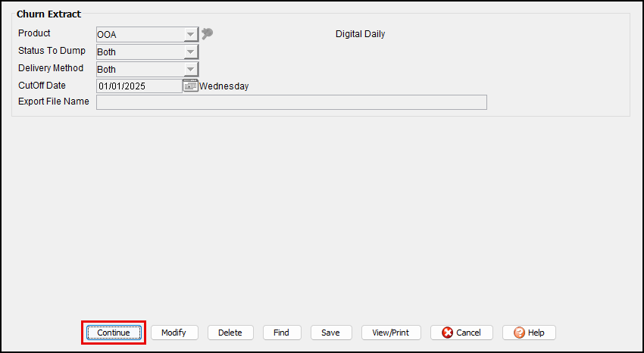The height and width of the screenshot is (353, 644).
Task: Expand the Status To Dump dropdown arrow
Action: 190,52
